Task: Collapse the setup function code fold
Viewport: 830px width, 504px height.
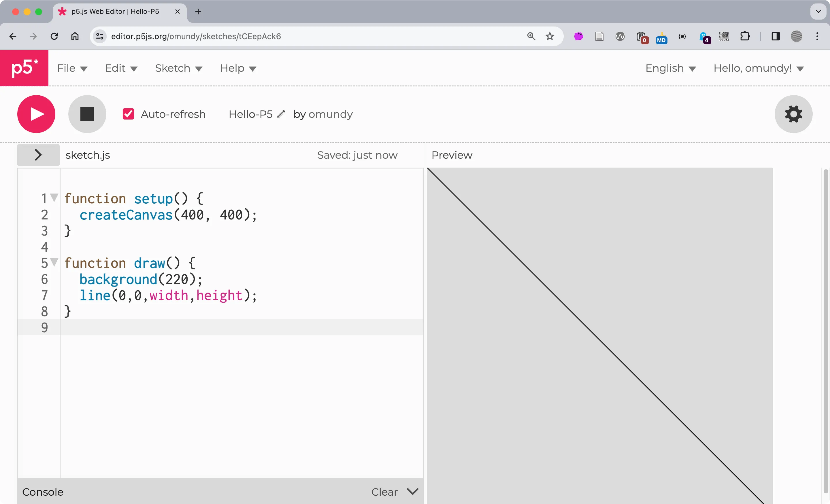Action: point(54,198)
